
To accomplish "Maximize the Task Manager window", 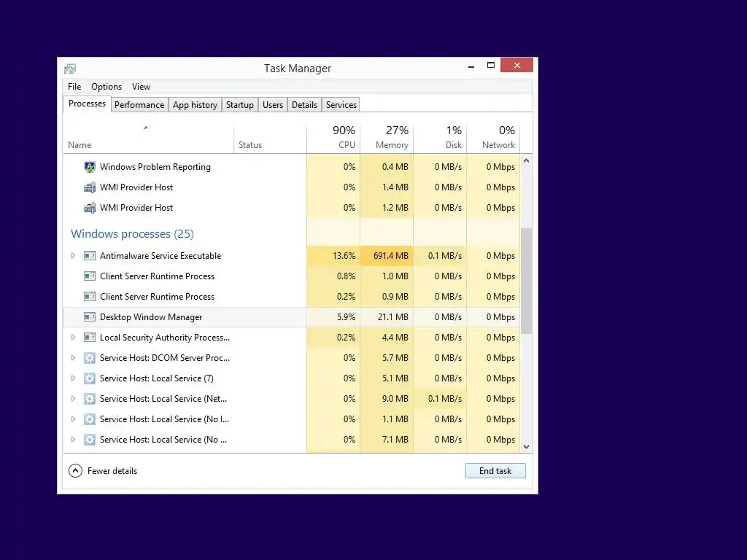I will [x=491, y=65].
